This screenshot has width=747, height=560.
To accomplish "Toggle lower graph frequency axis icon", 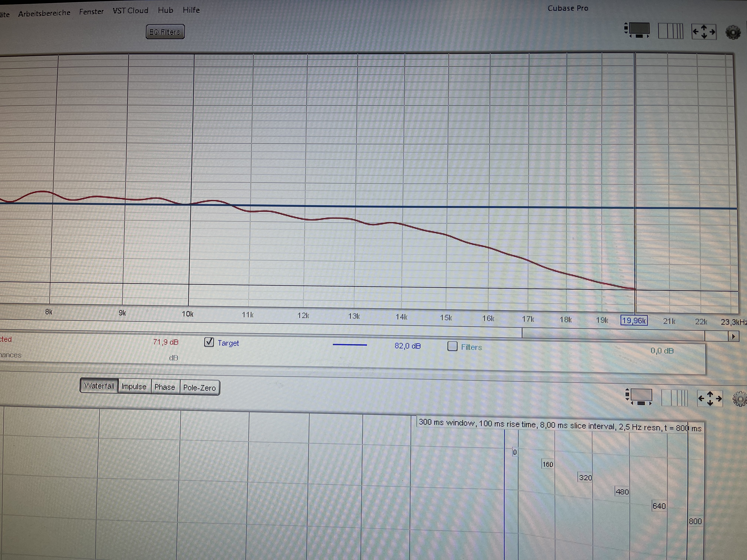I will [x=674, y=398].
